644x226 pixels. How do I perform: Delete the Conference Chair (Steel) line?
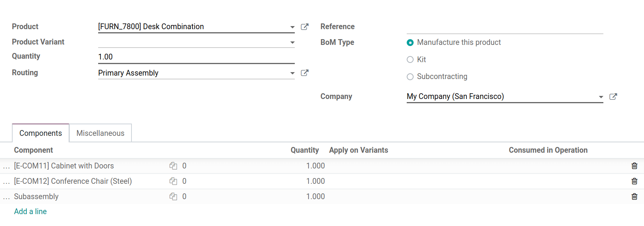pyautogui.click(x=634, y=181)
